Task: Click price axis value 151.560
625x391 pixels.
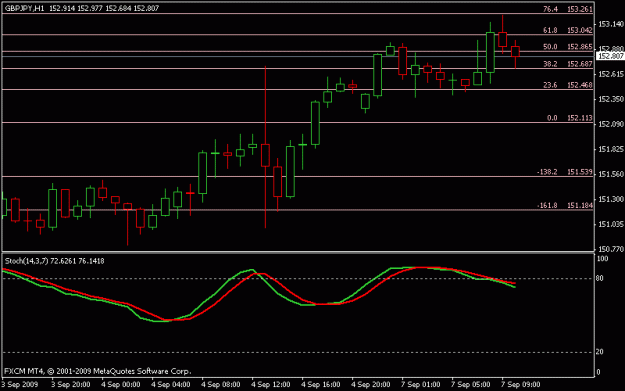Action: [611, 174]
